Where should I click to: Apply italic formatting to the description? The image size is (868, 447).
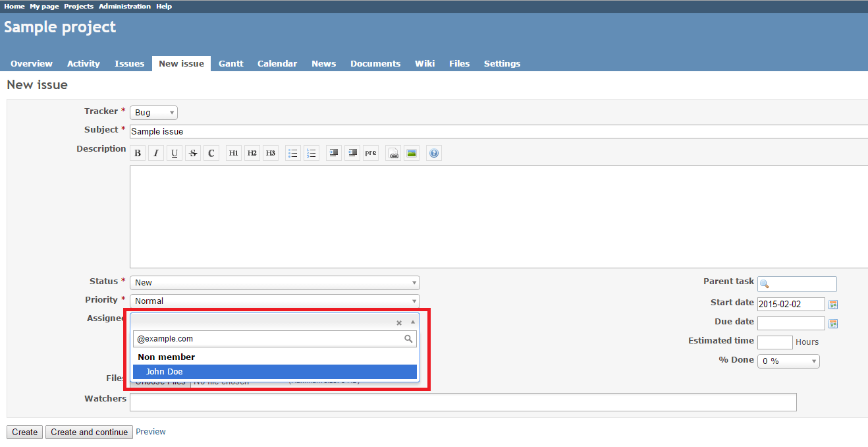155,152
